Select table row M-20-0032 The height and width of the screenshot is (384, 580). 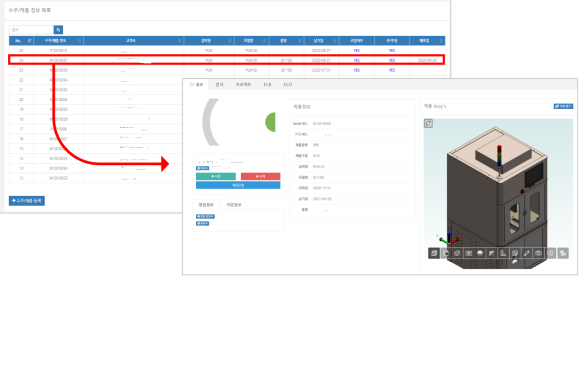tap(95, 90)
